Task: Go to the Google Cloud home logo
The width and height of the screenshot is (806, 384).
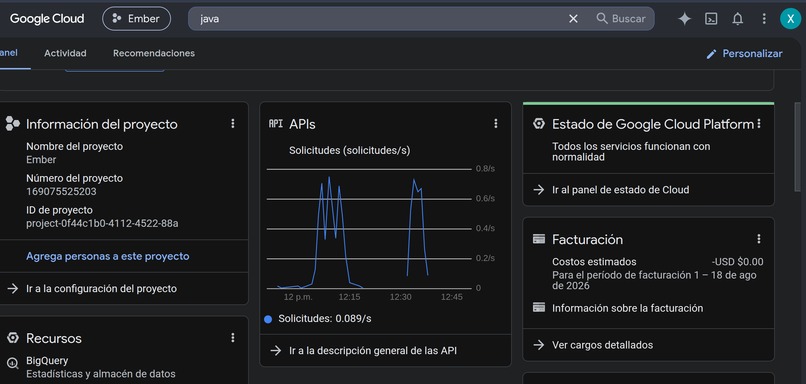Action: (x=47, y=19)
